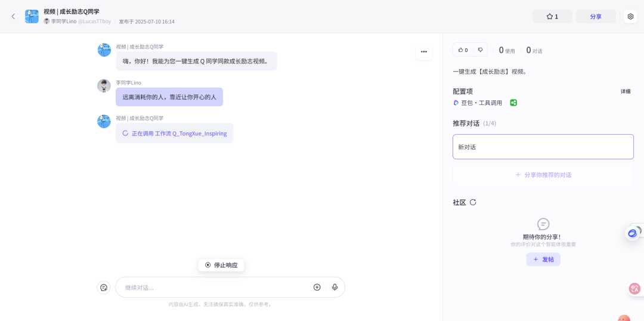Click the loading spinner in workflow message
The image size is (644, 321).
click(x=125, y=133)
